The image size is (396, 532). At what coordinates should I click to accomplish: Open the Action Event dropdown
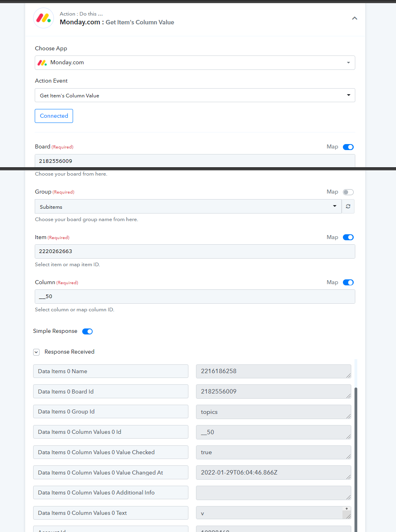pos(195,95)
